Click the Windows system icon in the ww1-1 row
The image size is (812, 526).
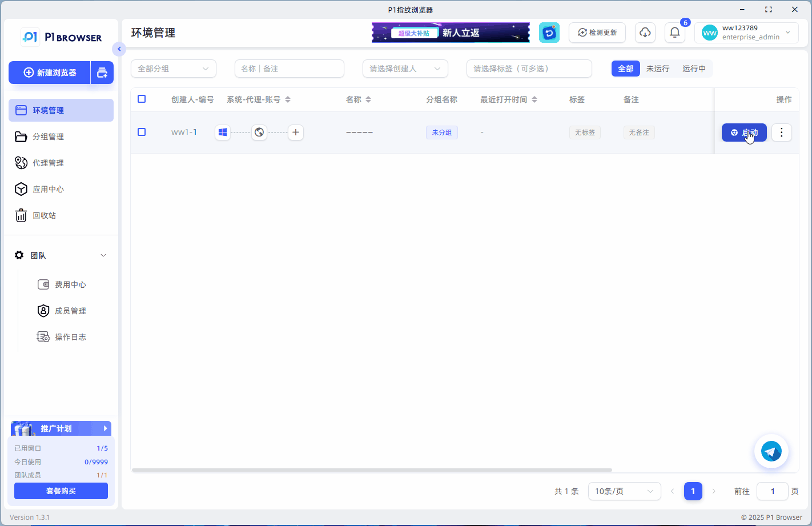pos(222,132)
